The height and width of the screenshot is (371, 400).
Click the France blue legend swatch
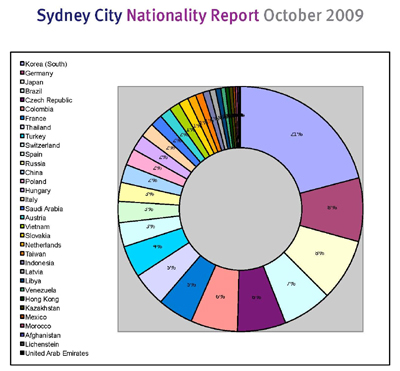(x=22, y=118)
